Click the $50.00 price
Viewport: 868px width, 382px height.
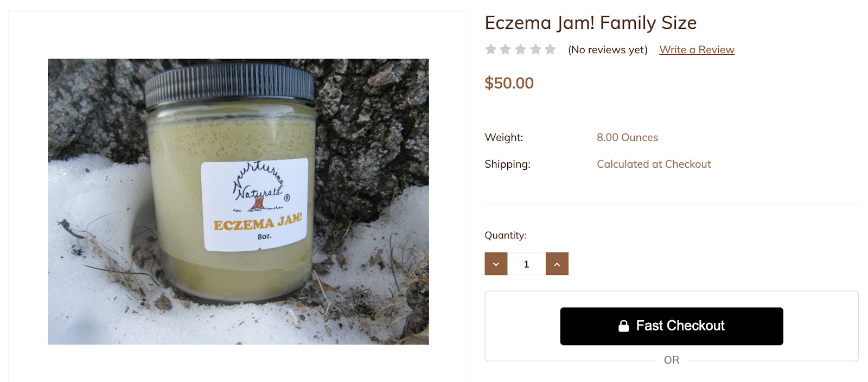pos(509,83)
